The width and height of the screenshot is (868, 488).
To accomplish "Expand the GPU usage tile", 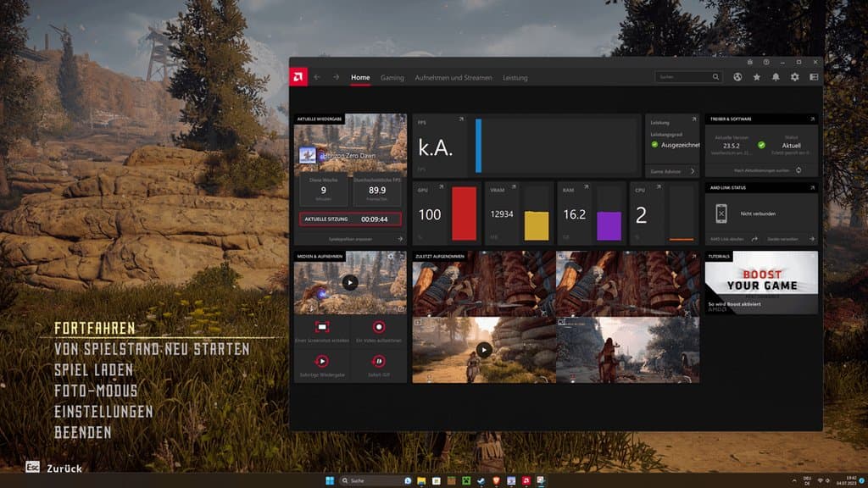I will click(441, 187).
